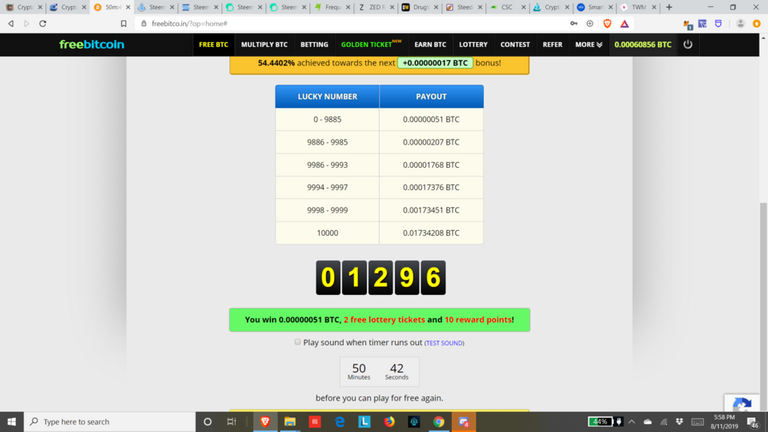Screen dimensions: 768x432
Task: Go to the LOTTERY page
Action: coord(473,45)
